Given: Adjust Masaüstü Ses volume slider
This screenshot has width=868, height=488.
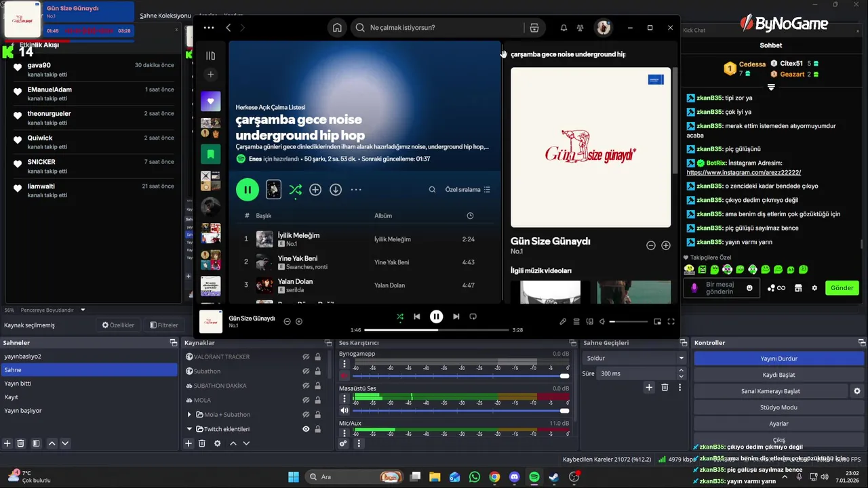Looking at the screenshot, I should tap(461, 411).
